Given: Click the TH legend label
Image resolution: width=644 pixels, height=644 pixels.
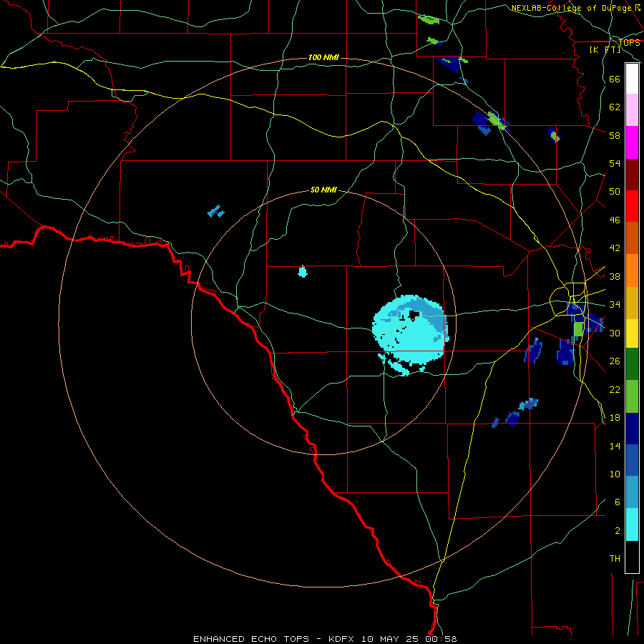Looking at the screenshot, I should click(x=615, y=558).
